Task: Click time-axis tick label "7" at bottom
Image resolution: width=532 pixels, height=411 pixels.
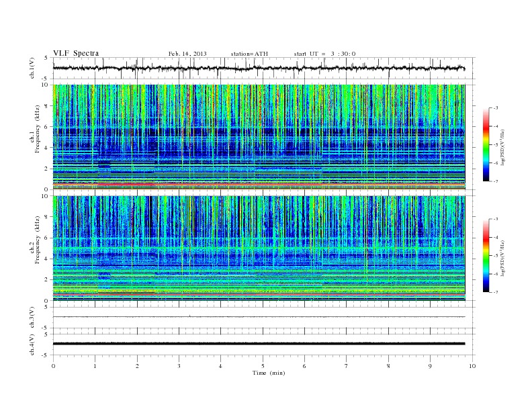Action: pyautogui.click(x=347, y=366)
